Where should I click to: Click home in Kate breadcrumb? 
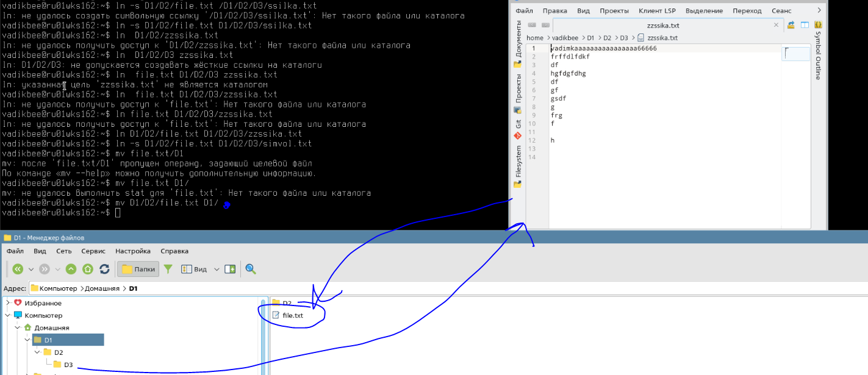tap(535, 38)
